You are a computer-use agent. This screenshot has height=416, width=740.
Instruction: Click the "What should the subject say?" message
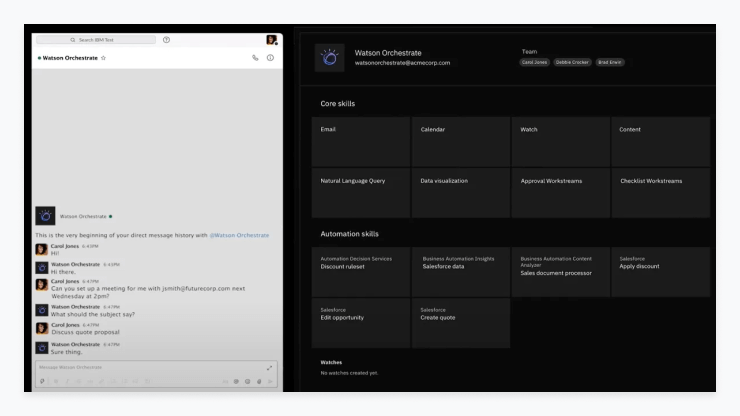pyautogui.click(x=93, y=314)
